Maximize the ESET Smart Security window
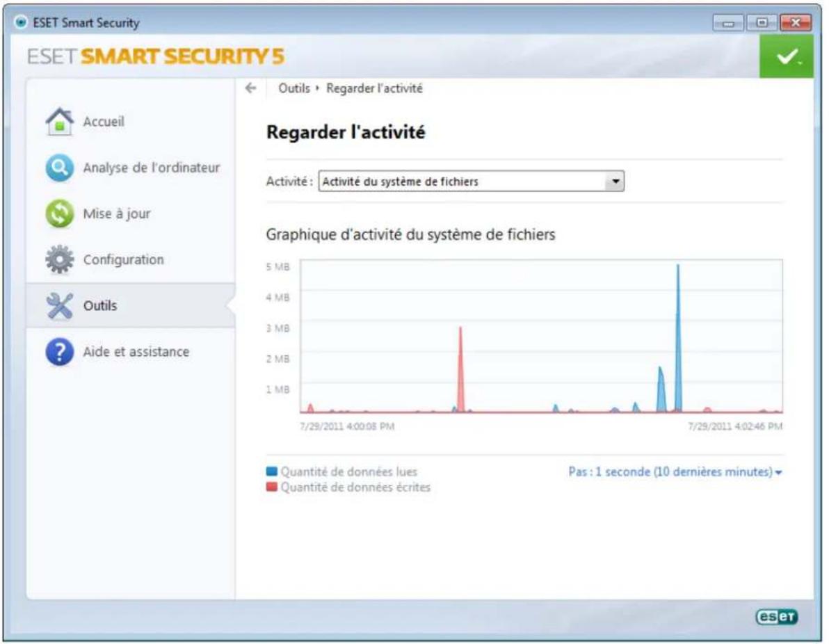The image size is (829, 644). click(x=762, y=23)
